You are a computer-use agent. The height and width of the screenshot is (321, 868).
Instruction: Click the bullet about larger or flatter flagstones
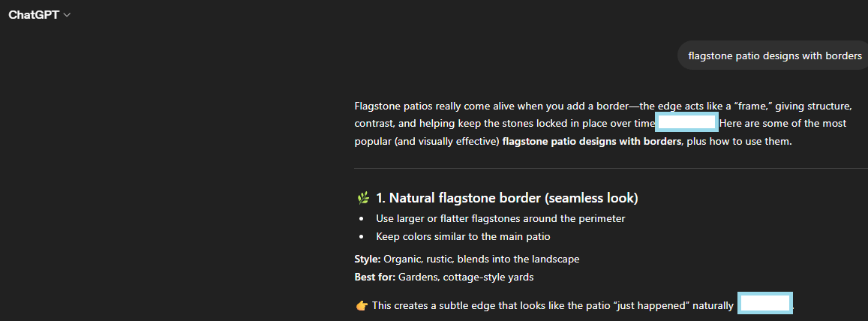pyautogui.click(x=500, y=219)
